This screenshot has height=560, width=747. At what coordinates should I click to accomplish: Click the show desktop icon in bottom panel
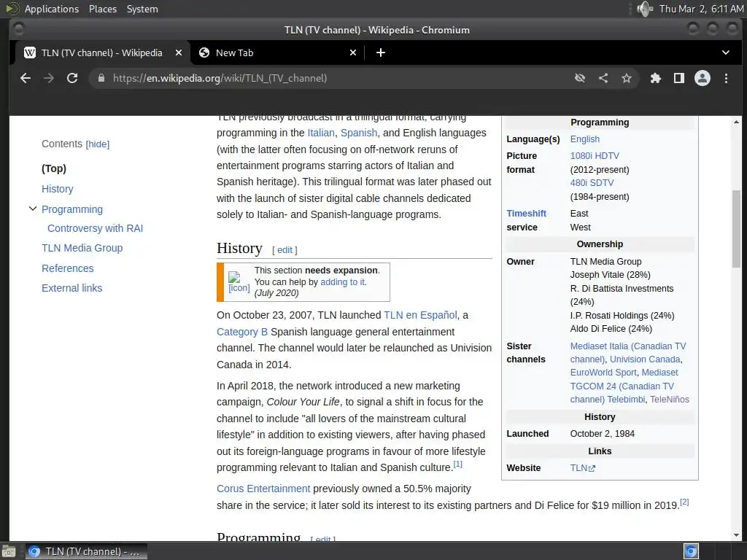point(9,551)
